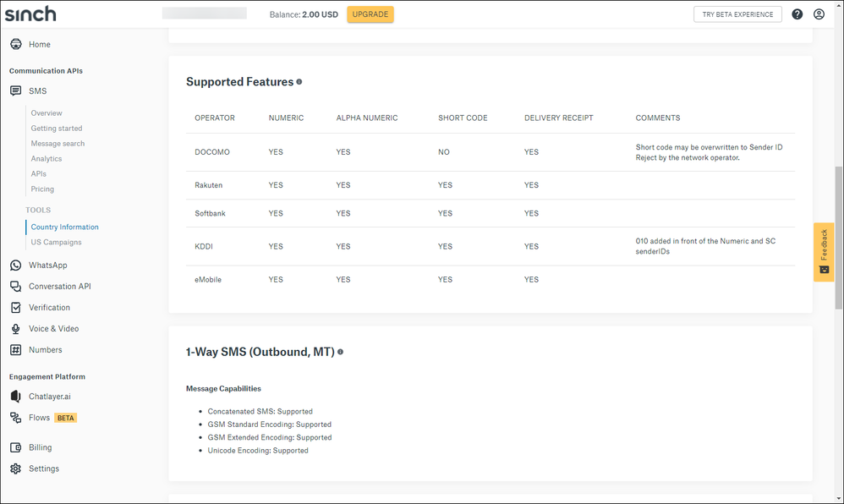
Task: Open Analytics under SMS
Action: tap(47, 158)
